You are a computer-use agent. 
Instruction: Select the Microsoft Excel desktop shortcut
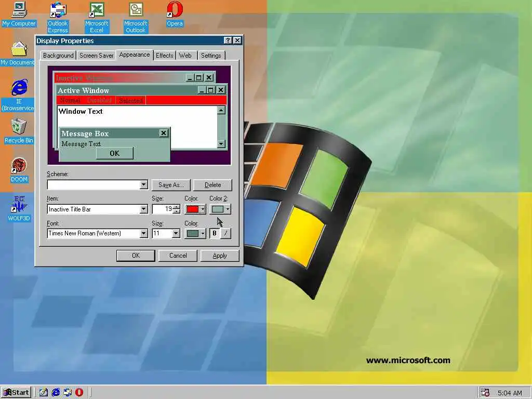pyautogui.click(x=97, y=18)
